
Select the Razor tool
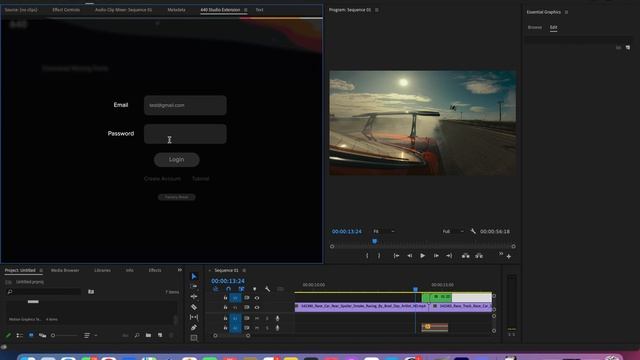click(x=194, y=307)
